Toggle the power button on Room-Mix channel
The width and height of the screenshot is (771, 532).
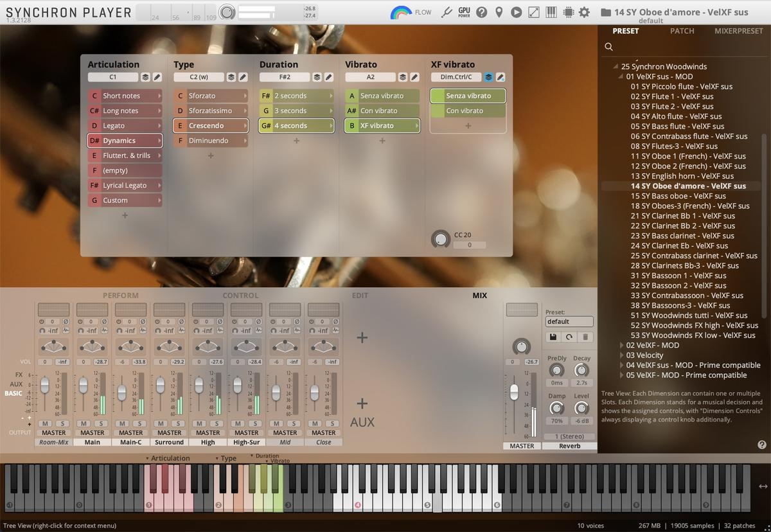(42, 321)
